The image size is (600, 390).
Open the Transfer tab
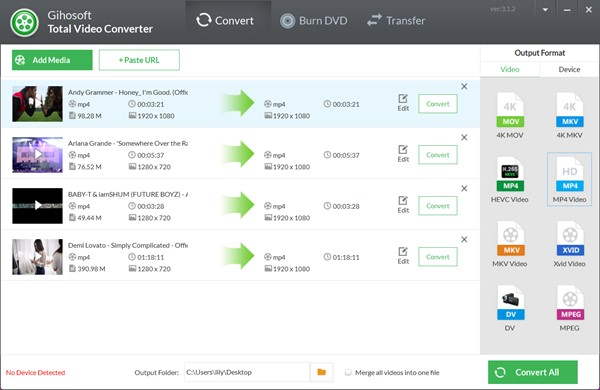396,21
